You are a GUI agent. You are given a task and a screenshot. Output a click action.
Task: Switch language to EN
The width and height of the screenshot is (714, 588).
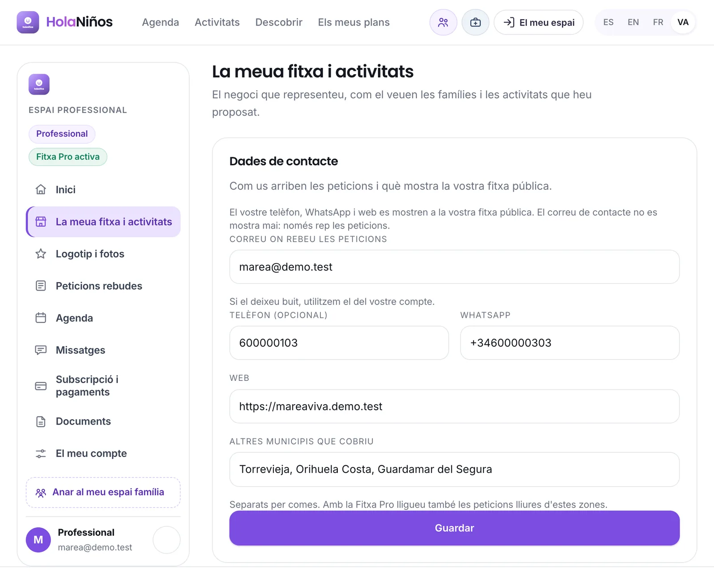pos(633,22)
